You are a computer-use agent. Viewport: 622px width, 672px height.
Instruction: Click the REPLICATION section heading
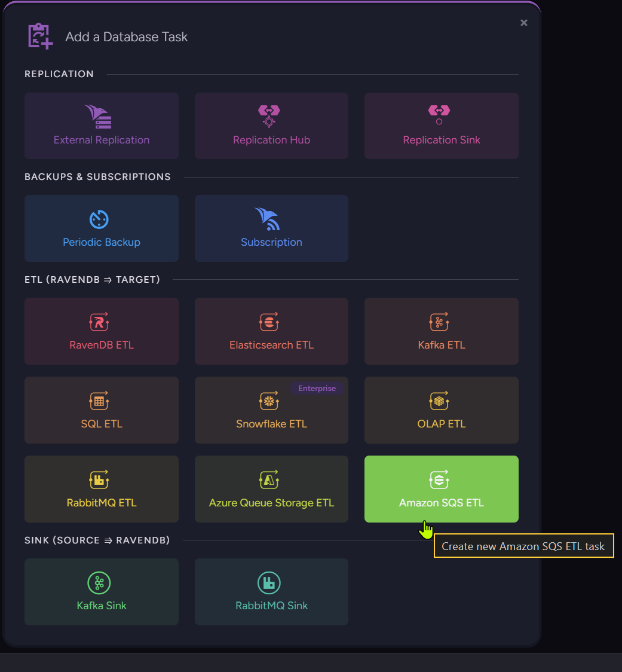pos(59,74)
